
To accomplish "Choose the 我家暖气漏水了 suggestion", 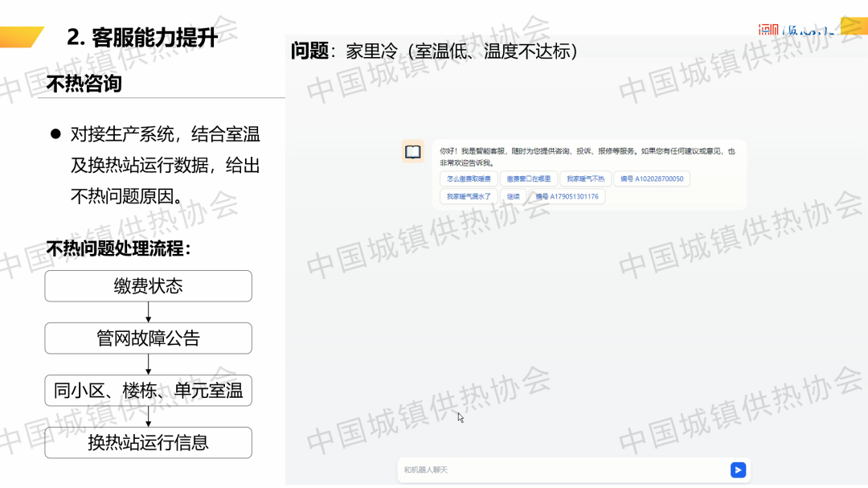I will [x=469, y=196].
